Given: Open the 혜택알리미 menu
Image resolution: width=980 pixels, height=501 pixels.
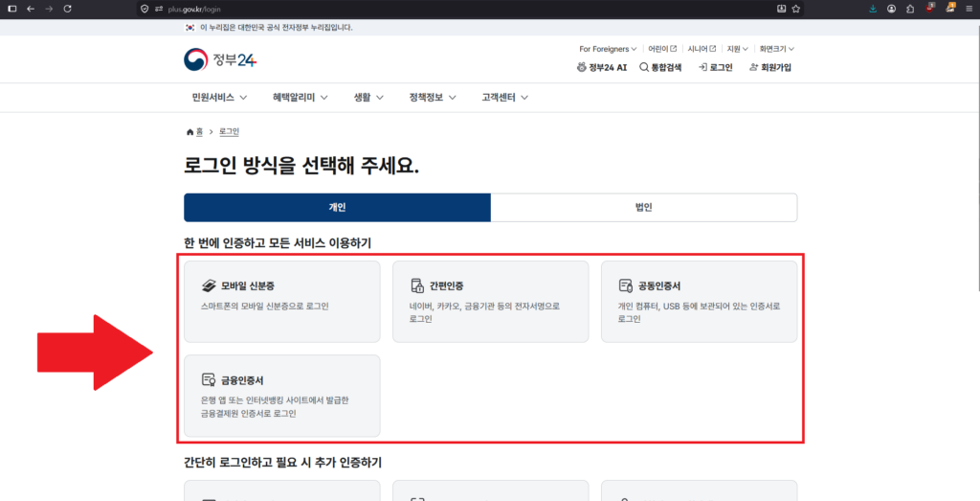Looking at the screenshot, I should pos(301,98).
